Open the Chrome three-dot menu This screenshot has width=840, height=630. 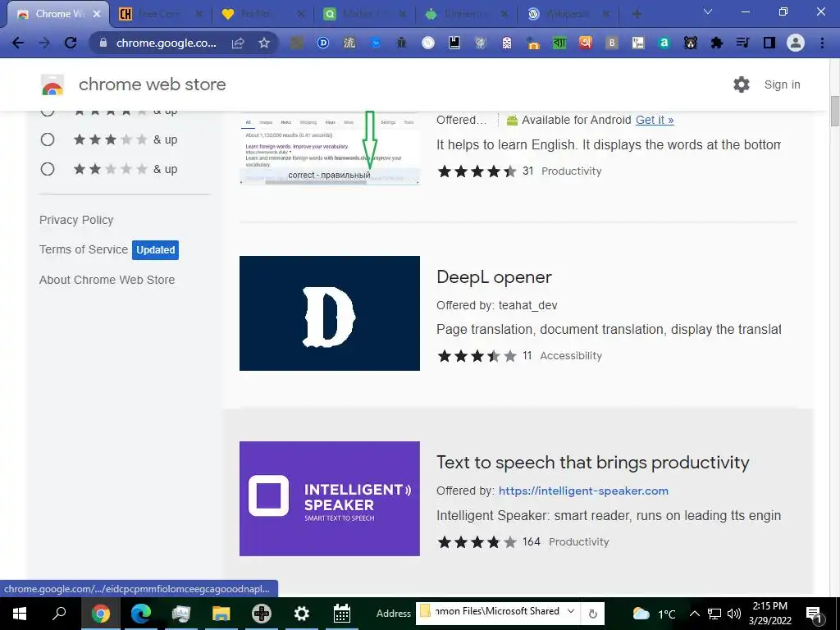pyautogui.click(x=822, y=43)
